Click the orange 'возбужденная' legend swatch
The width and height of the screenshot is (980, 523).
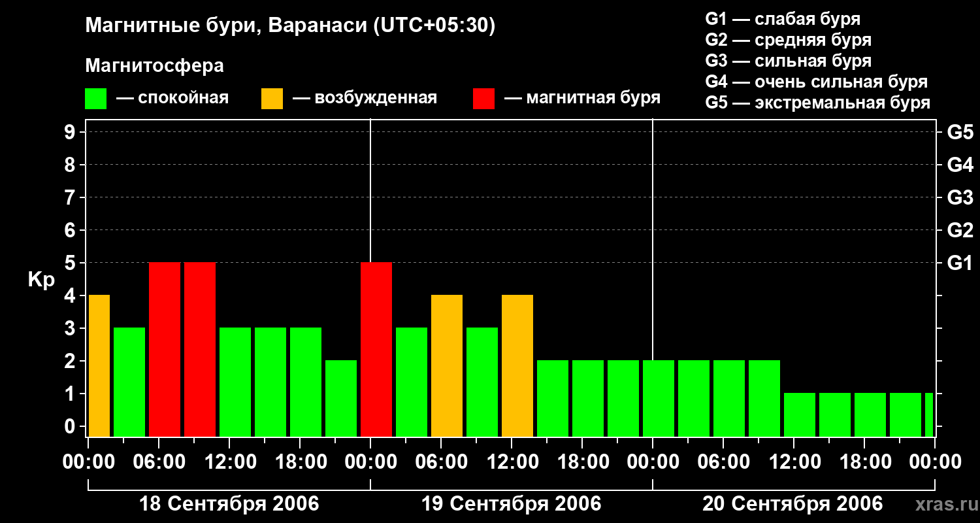coord(272,98)
